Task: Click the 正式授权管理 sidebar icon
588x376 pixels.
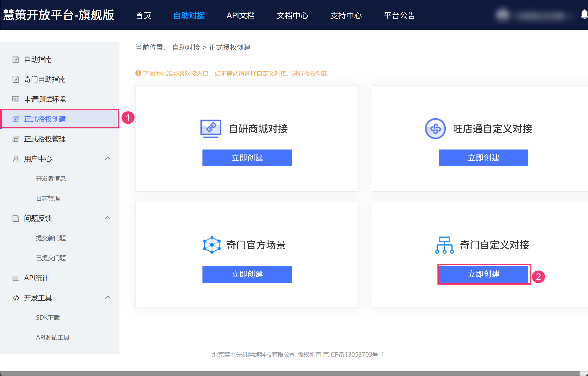Action: coord(16,139)
